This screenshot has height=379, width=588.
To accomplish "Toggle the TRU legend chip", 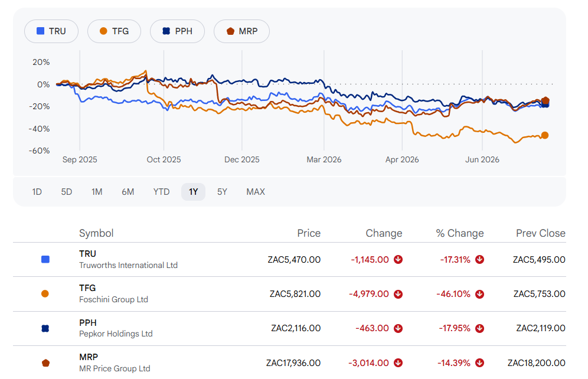I will tap(51, 31).
